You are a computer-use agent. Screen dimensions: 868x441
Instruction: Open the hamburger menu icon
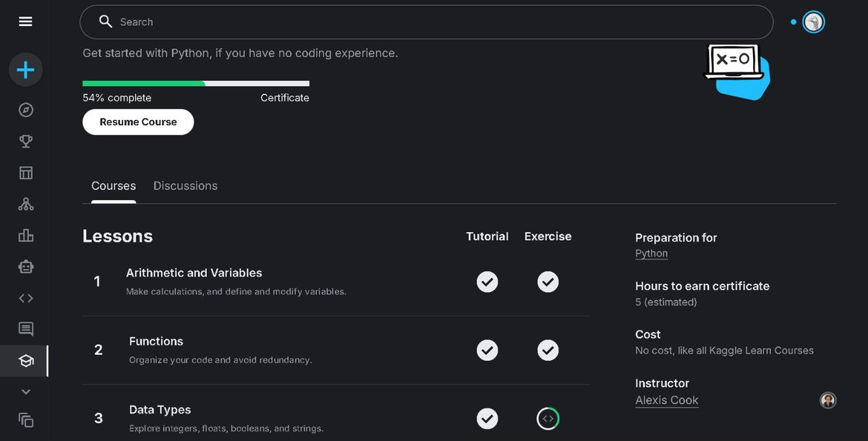(x=25, y=22)
